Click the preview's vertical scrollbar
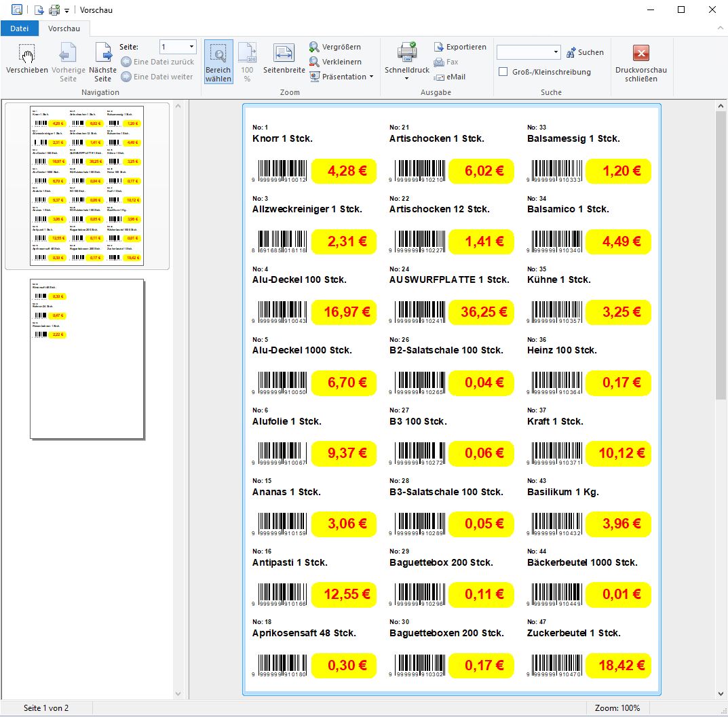The image size is (728, 717). (x=721, y=407)
